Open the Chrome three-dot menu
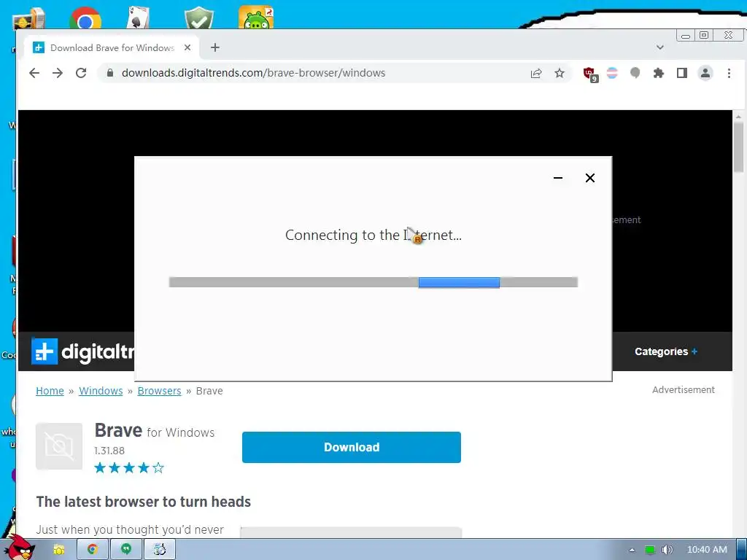Image resolution: width=747 pixels, height=560 pixels. 729,73
